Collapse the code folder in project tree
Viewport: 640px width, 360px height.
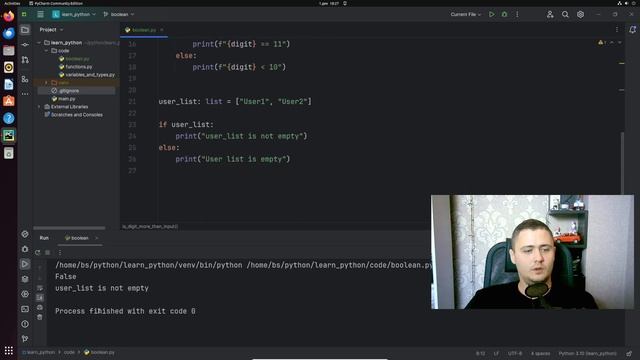pyautogui.click(x=47, y=51)
